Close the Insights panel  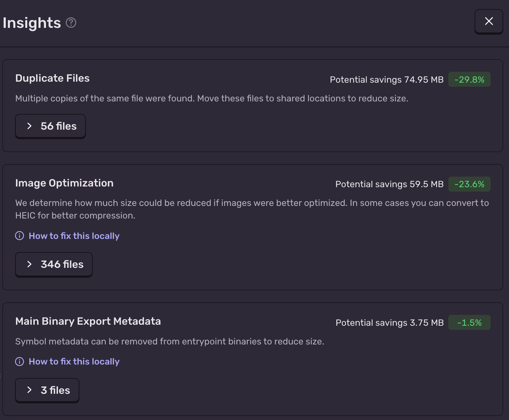pos(489,21)
